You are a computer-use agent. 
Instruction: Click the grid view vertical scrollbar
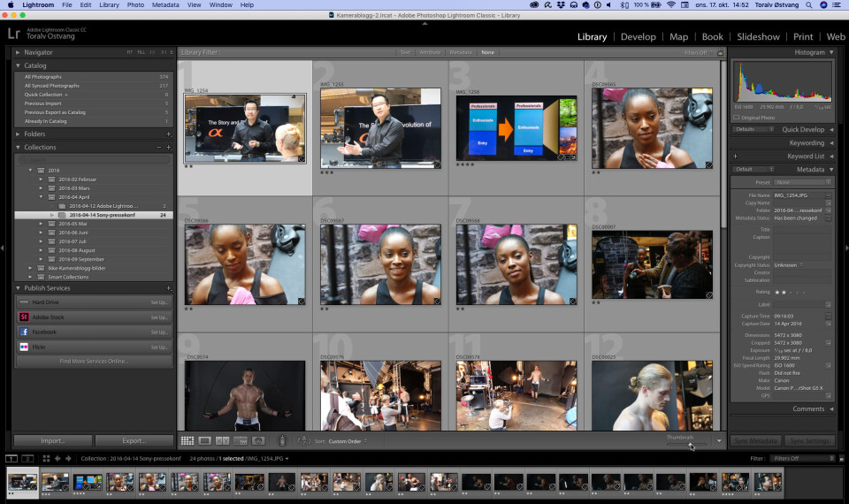pos(723,144)
